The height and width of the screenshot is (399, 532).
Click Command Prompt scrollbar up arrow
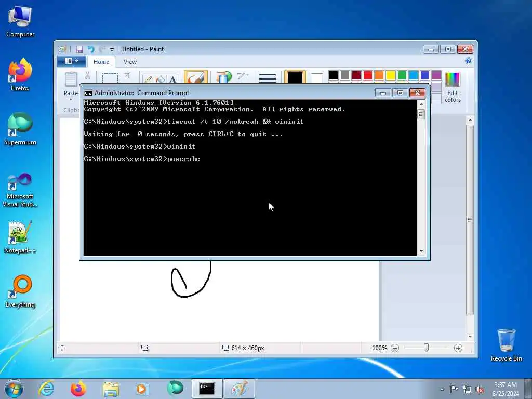coord(421,104)
